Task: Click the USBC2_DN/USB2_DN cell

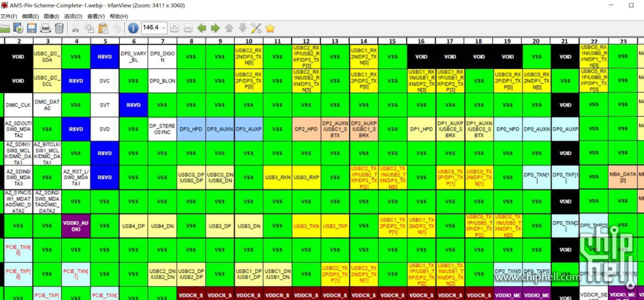Action: pyautogui.click(x=162, y=274)
